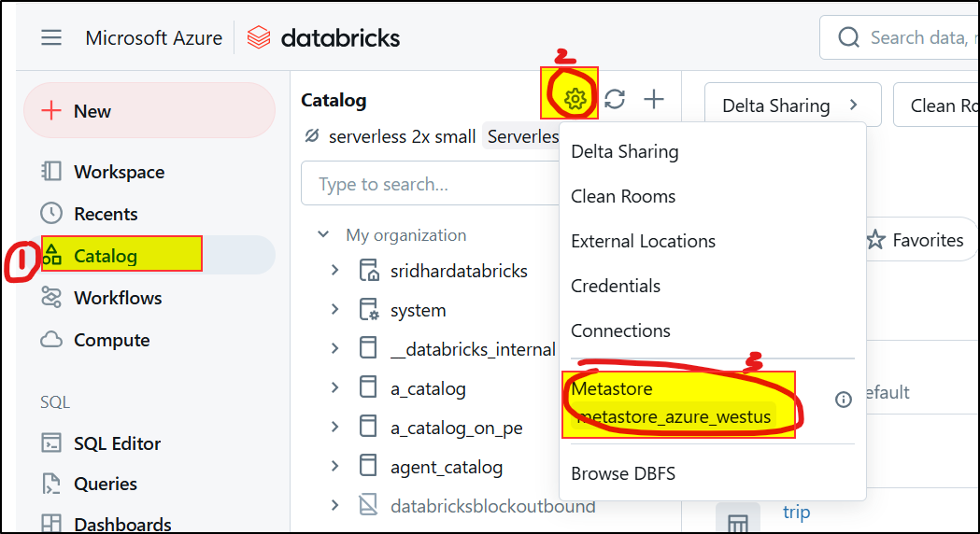Click the a_catalog catalog icon
The image size is (980, 534).
368,387
